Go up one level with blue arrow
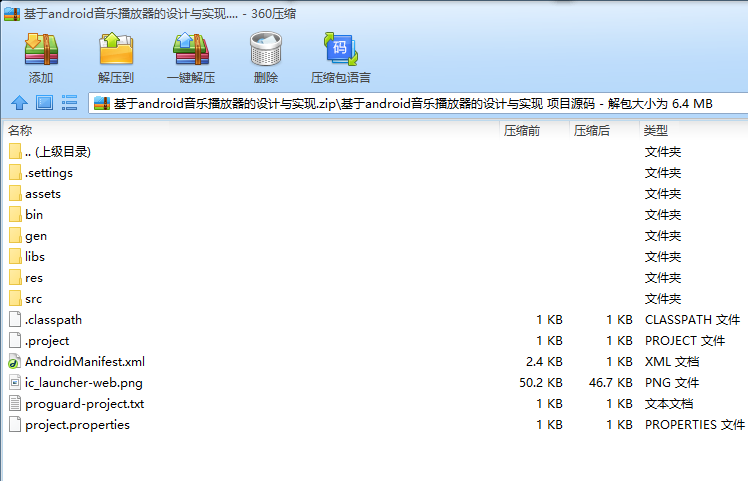This screenshot has width=748, height=481. click(x=19, y=103)
